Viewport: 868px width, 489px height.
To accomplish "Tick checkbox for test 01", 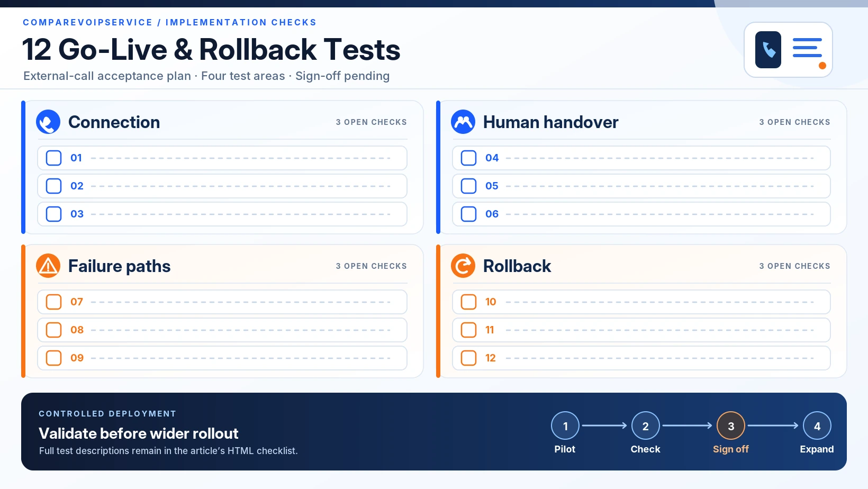I will [x=54, y=158].
